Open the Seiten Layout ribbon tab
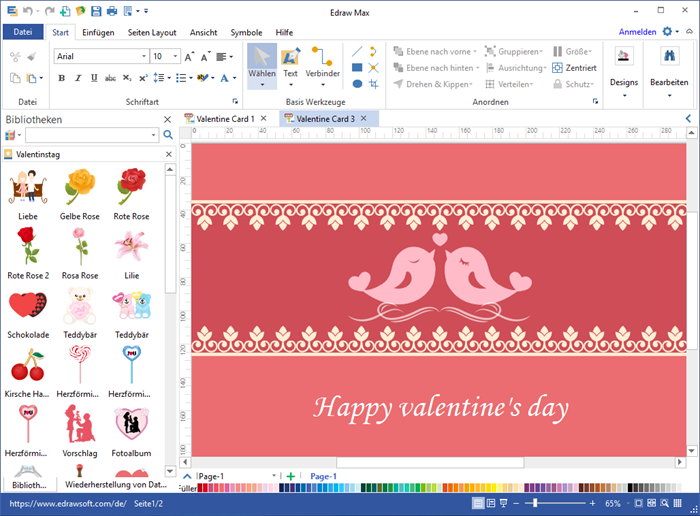 153,32
